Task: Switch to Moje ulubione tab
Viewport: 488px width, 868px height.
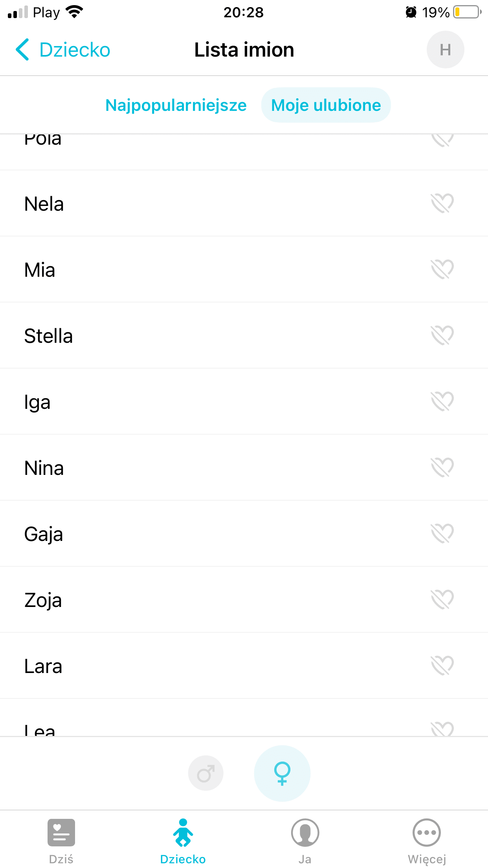Action: point(326,105)
